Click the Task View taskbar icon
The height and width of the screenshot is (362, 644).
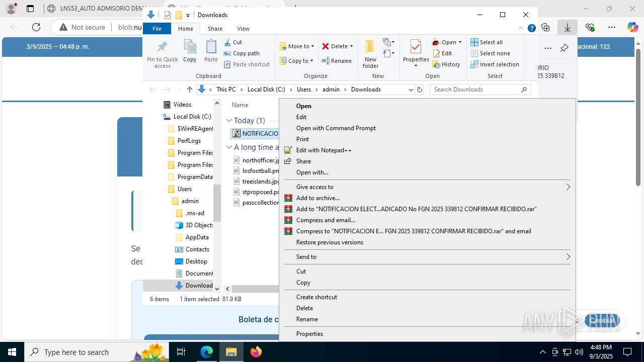[x=181, y=352]
